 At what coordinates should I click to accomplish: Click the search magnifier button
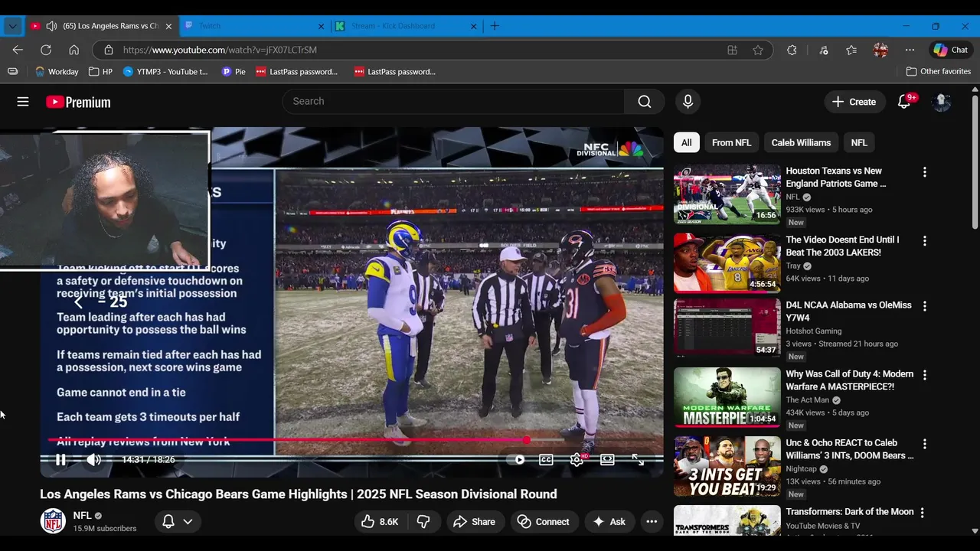click(645, 102)
